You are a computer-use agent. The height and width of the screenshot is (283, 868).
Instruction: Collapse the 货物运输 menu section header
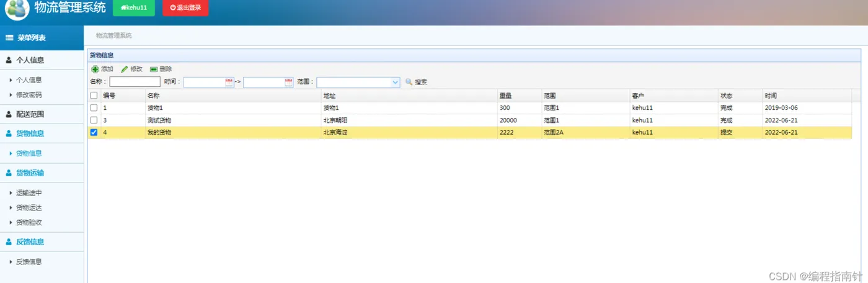pyautogui.click(x=42, y=173)
